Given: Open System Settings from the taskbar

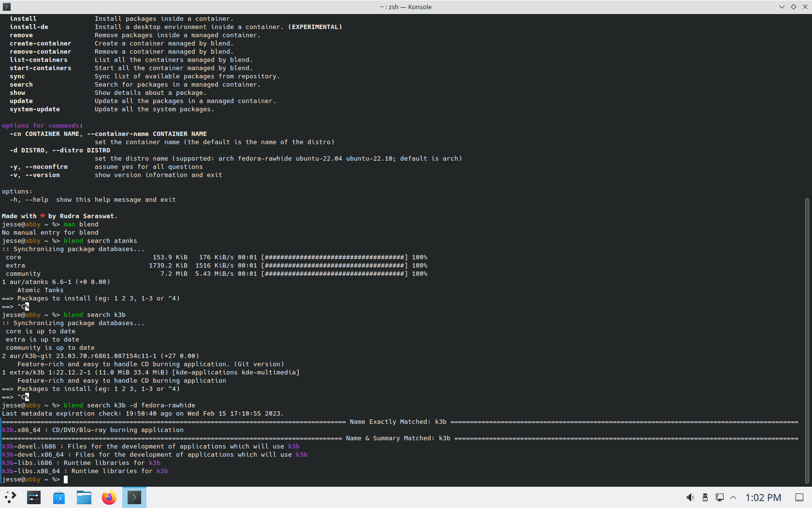Looking at the screenshot, I should [x=34, y=497].
